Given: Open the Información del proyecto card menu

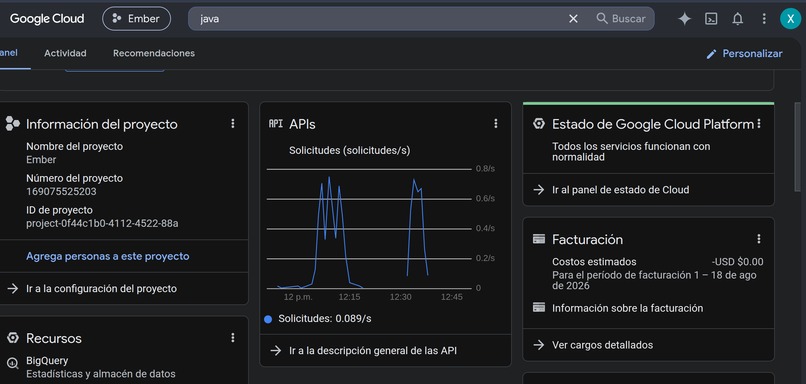Looking at the screenshot, I should [x=233, y=123].
